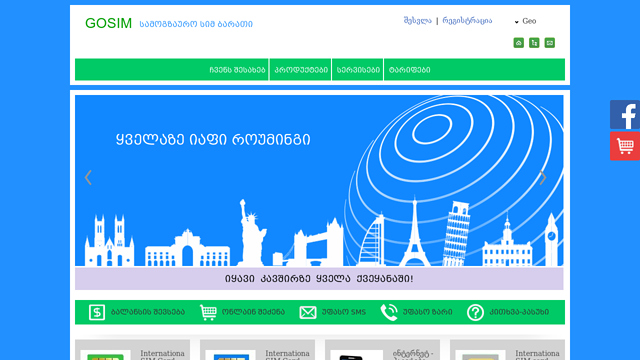
Task: Click the blue SIM card product thumbnail
Action: coord(231,355)
